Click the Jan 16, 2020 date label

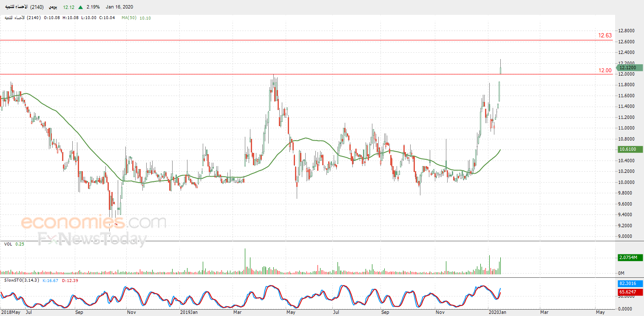coord(119,7)
